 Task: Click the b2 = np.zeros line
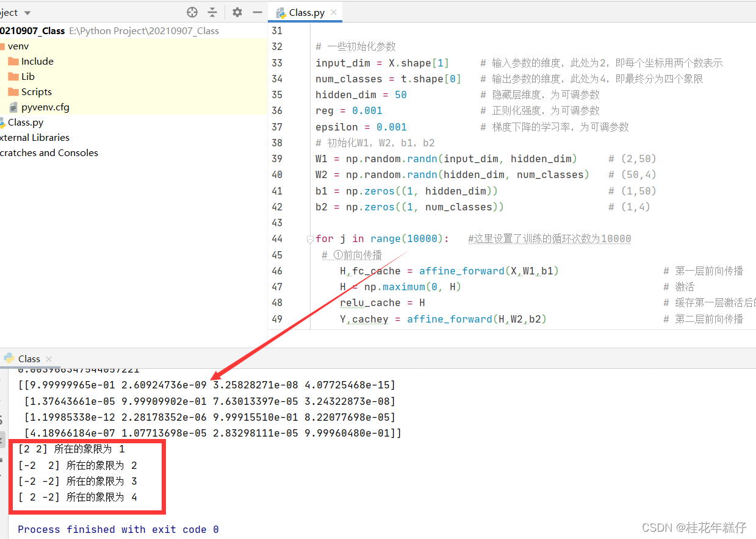click(410, 207)
